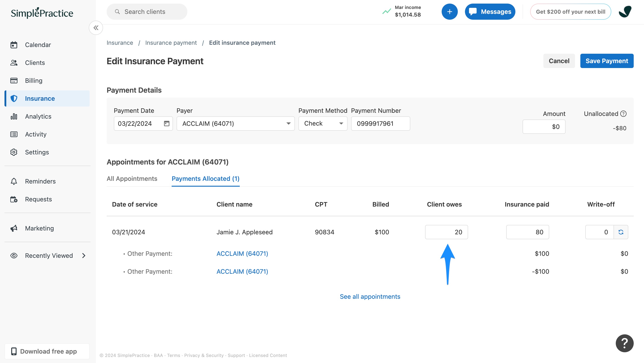Screen dimensions: 644x363
Task: Open the calendar picker in Payment Date
Action: tap(166, 124)
